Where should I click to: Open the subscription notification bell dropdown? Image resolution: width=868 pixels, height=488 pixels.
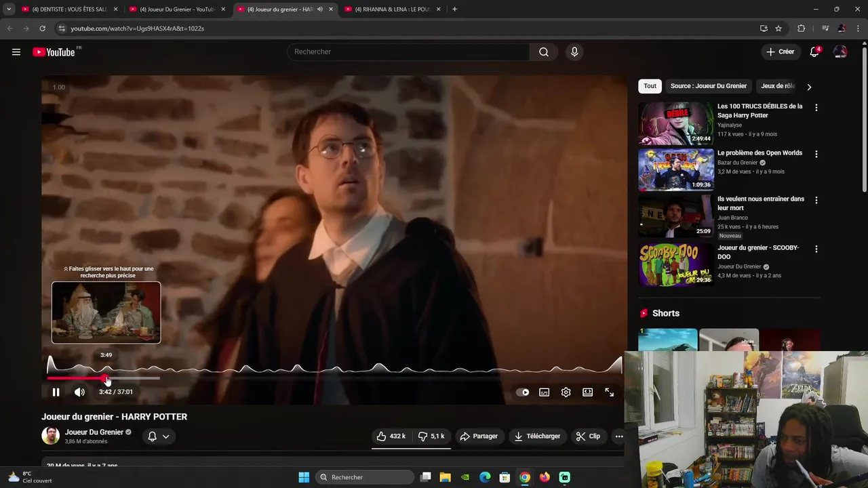coord(158,436)
